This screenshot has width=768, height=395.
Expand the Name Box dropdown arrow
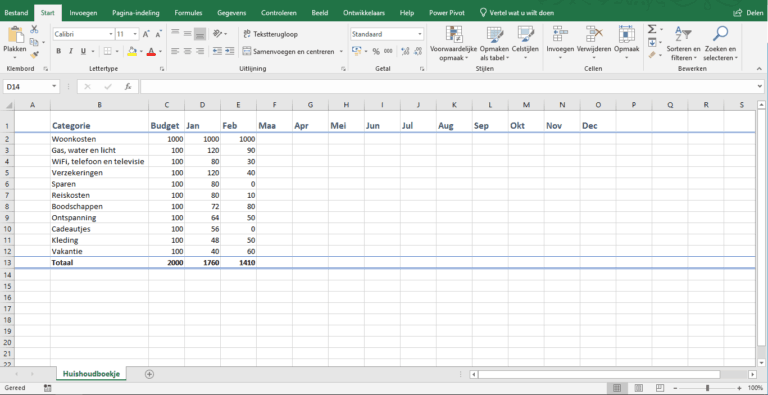pyautogui.click(x=54, y=87)
